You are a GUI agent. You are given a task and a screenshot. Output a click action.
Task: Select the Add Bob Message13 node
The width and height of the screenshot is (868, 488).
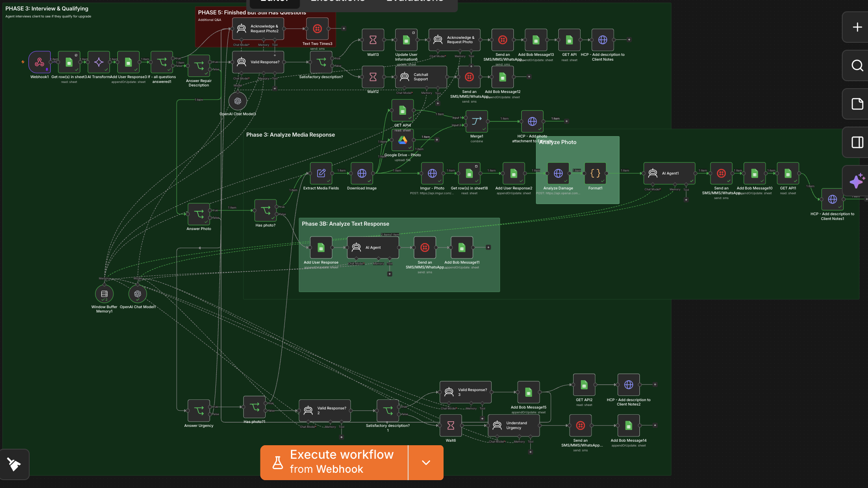[536, 40]
